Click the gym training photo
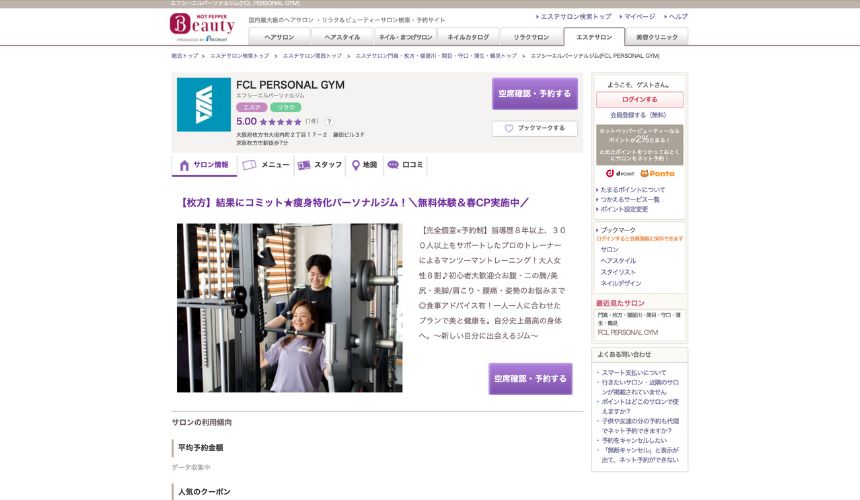Viewport: 860px width, 500px height. (289, 308)
